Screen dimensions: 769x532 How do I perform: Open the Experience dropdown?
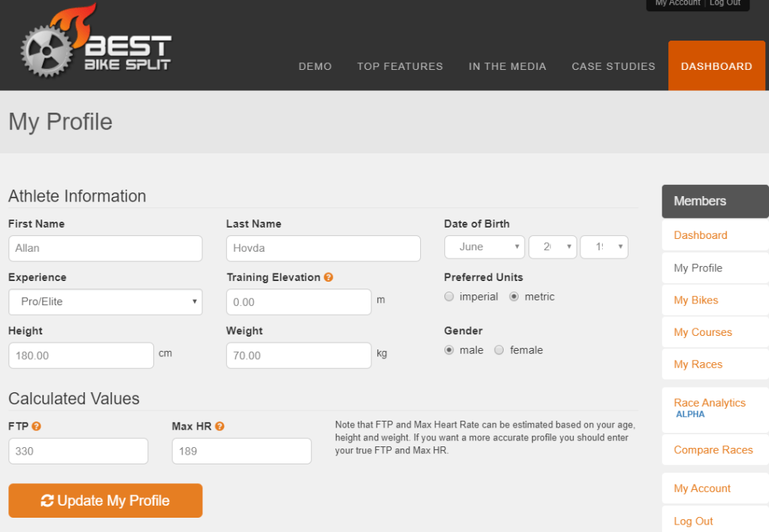coord(105,301)
